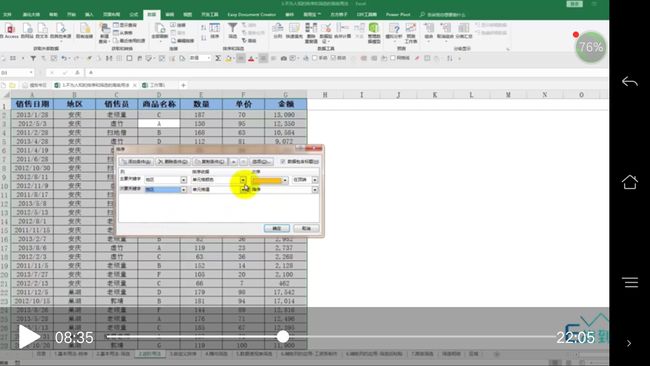Tap the Android menu bars icon
The height and width of the screenshot is (366, 650).
click(x=630, y=283)
